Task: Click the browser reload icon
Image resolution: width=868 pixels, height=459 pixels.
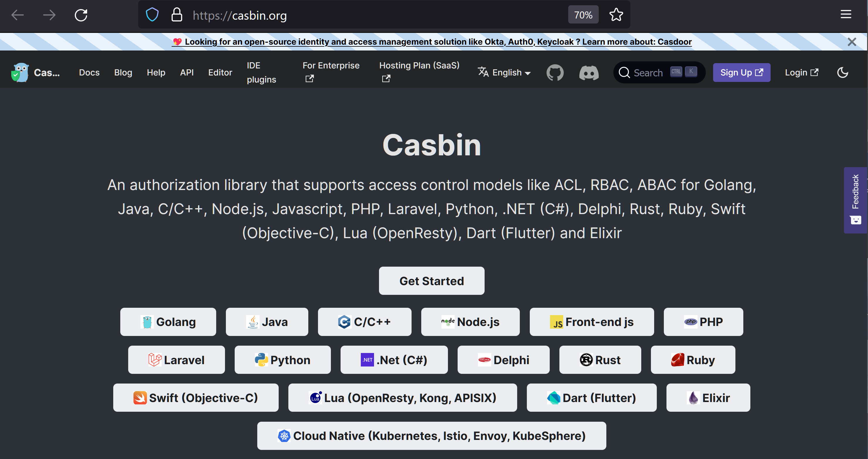Action: click(81, 15)
